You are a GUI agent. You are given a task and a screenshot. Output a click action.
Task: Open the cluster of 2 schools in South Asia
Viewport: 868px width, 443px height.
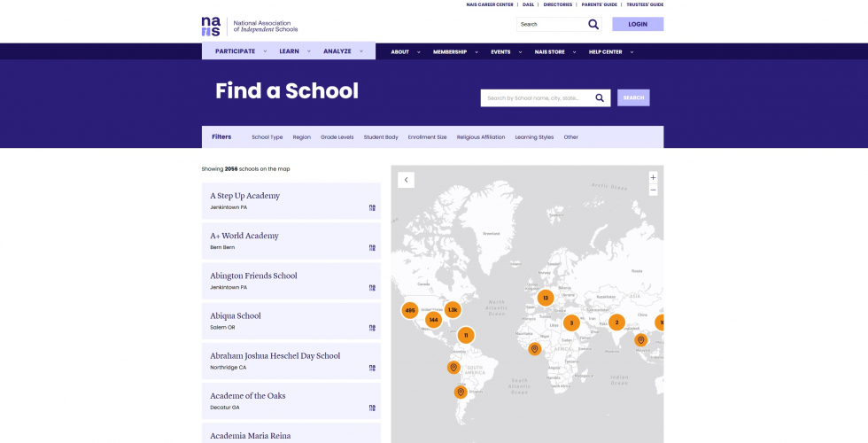(616, 323)
